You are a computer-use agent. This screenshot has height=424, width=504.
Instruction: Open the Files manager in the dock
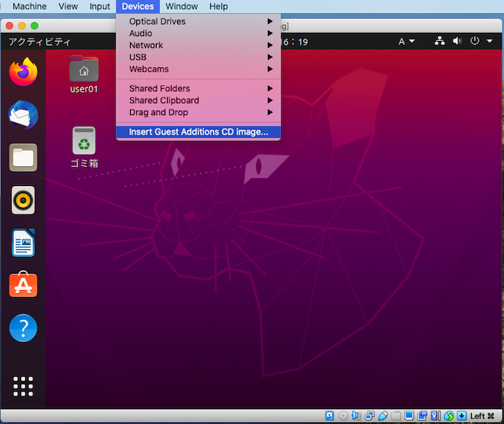[x=23, y=158]
